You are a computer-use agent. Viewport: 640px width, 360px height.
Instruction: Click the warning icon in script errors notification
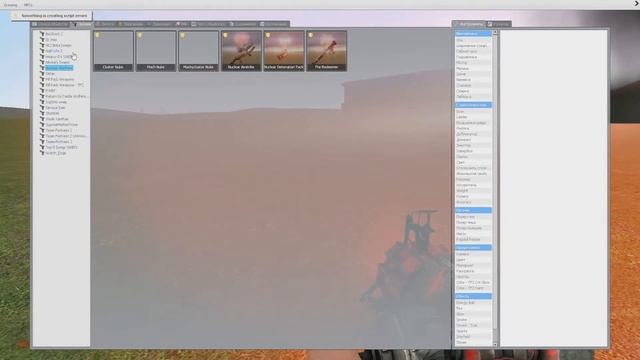click(16, 16)
